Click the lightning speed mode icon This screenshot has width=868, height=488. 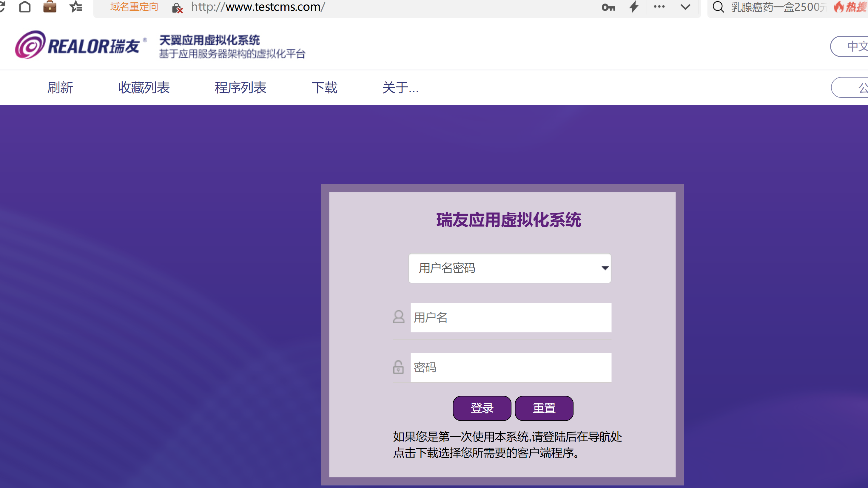point(634,7)
